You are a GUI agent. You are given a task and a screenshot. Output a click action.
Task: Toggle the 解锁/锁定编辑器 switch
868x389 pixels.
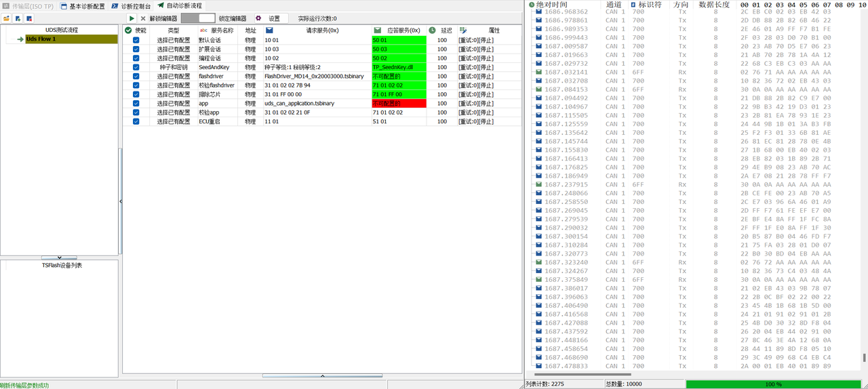pos(198,18)
